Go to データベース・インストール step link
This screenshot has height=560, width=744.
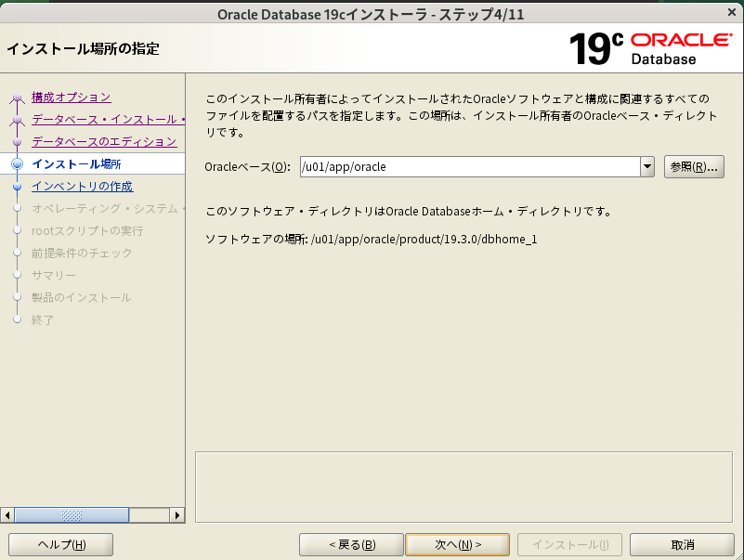108,120
